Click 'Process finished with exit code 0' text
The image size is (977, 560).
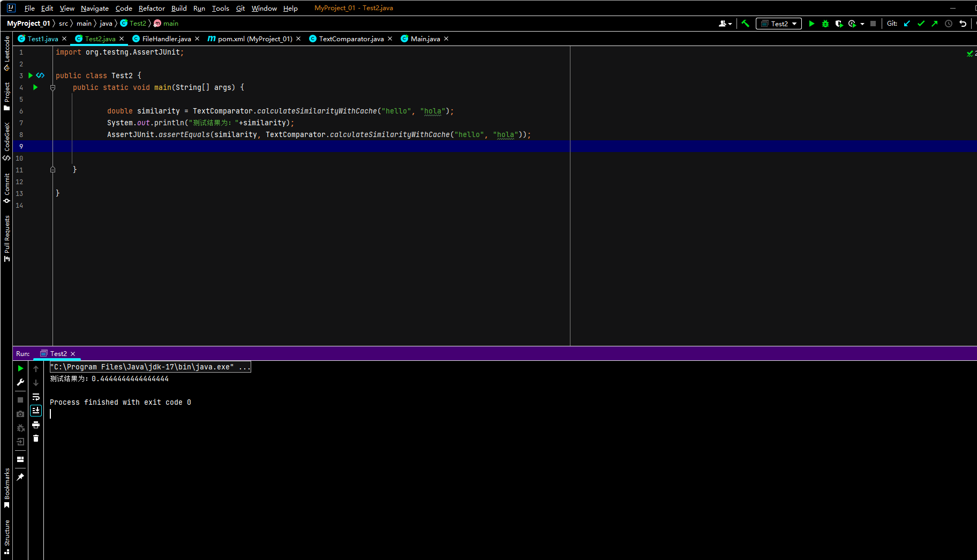pyautogui.click(x=121, y=402)
